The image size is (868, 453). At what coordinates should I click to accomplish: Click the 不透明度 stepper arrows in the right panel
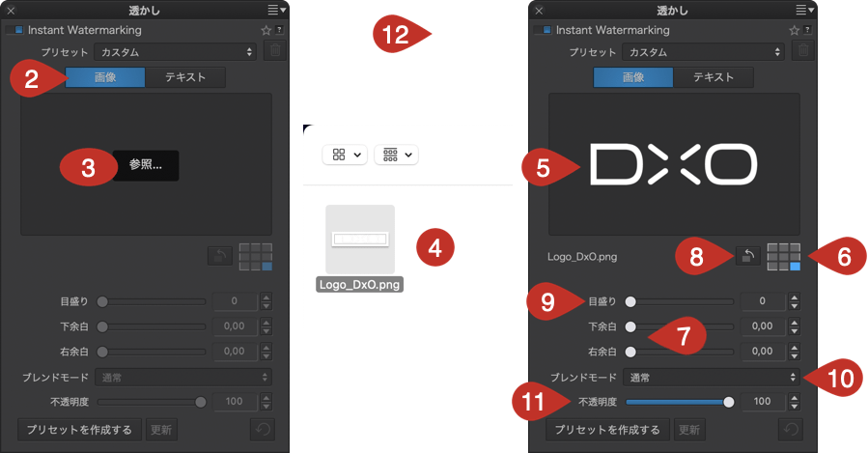tap(795, 402)
